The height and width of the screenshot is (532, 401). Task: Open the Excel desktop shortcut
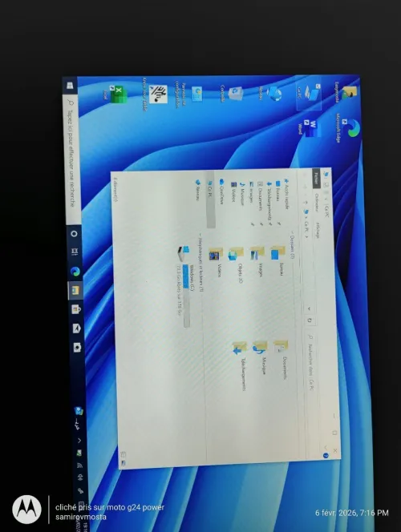point(117,94)
